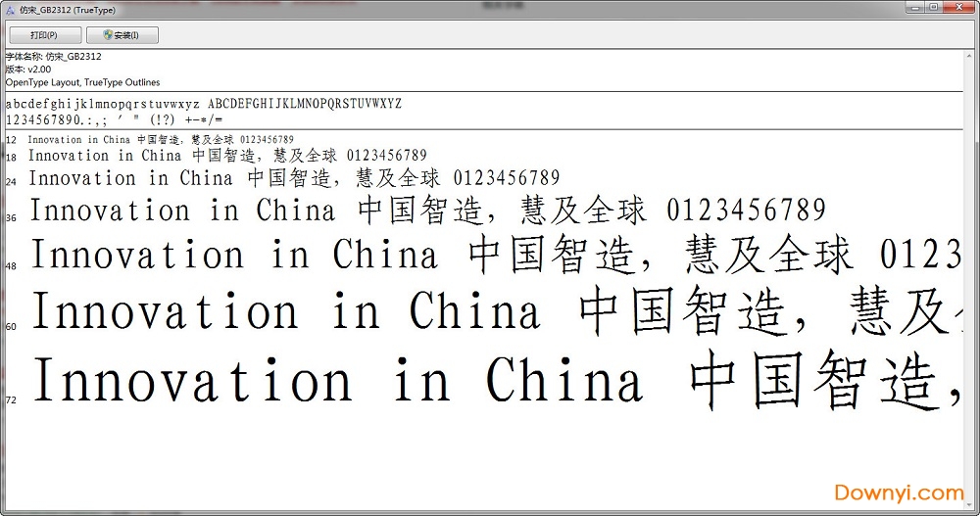
Task: Click the font file icon in title bar
Action: tap(10, 10)
